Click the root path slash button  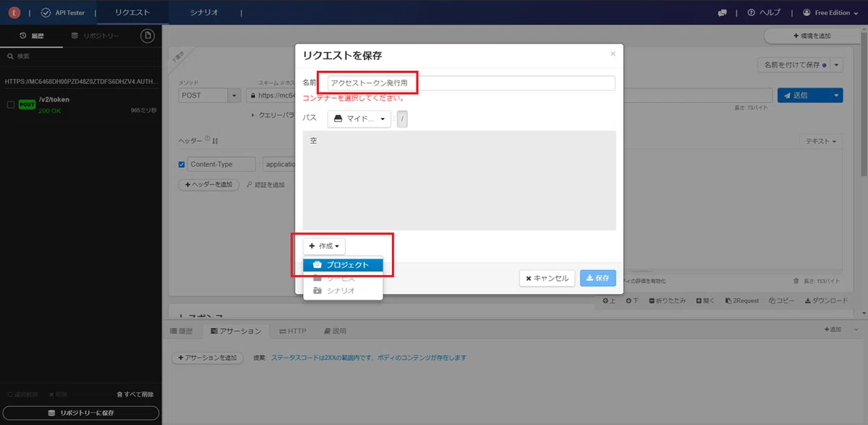[402, 119]
